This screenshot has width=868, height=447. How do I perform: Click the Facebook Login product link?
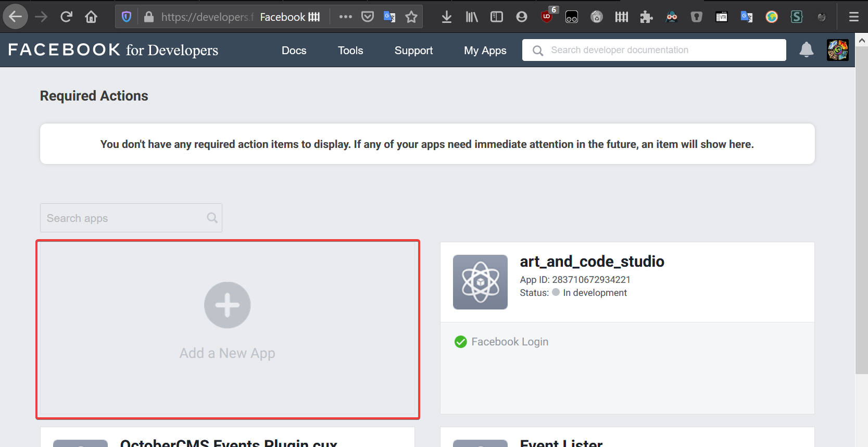[x=510, y=342]
